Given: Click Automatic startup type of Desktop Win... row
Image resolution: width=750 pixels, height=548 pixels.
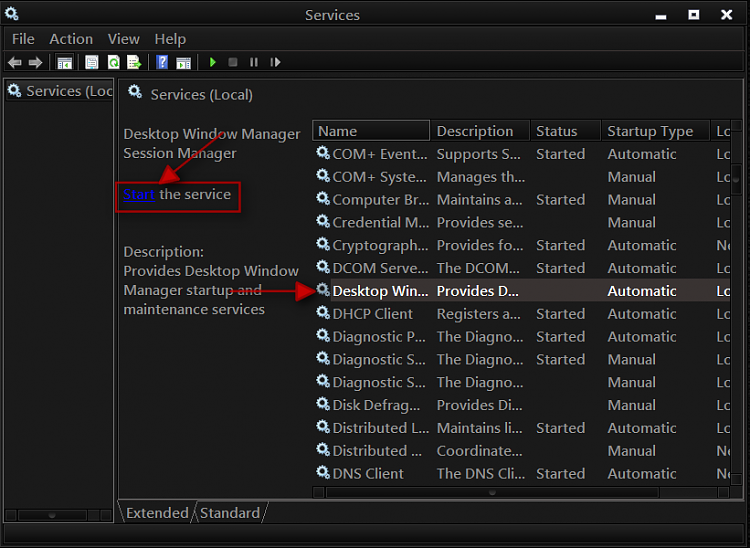Looking at the screenshot, I should 642,291.
